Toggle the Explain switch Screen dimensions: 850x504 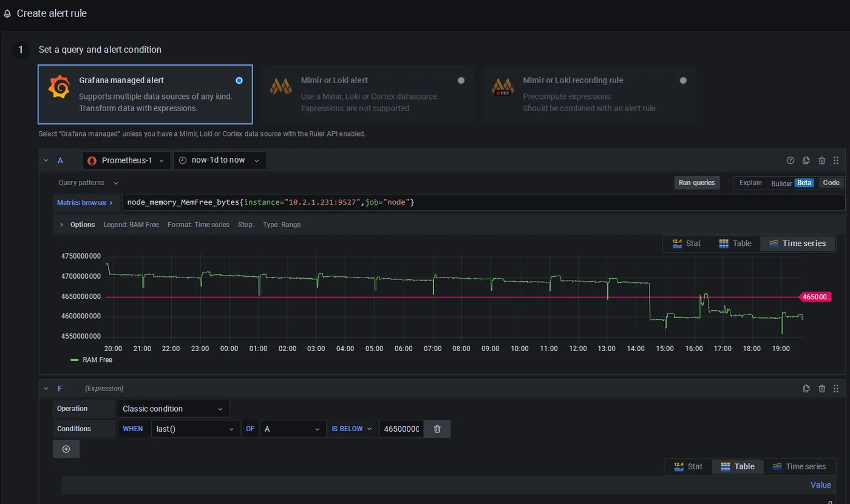point(750,183)
